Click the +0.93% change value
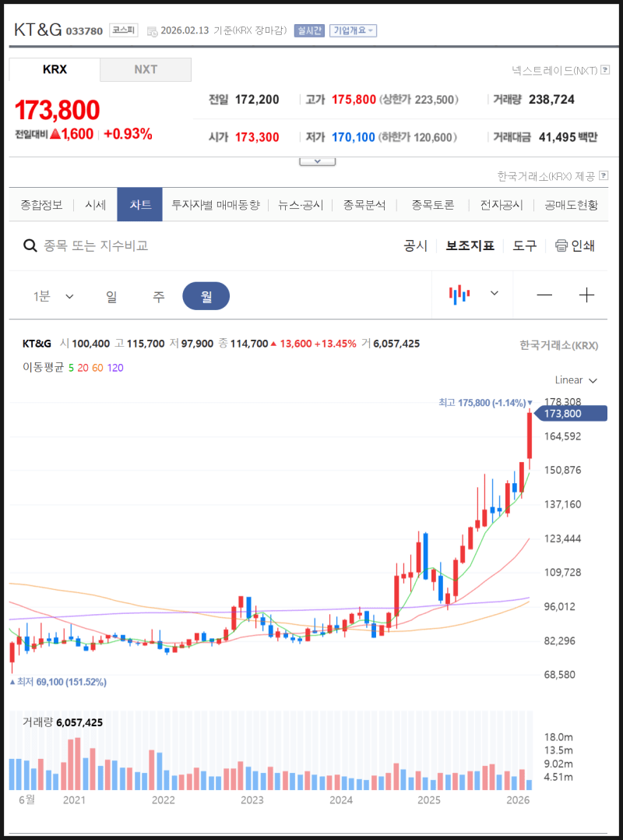 128,134
